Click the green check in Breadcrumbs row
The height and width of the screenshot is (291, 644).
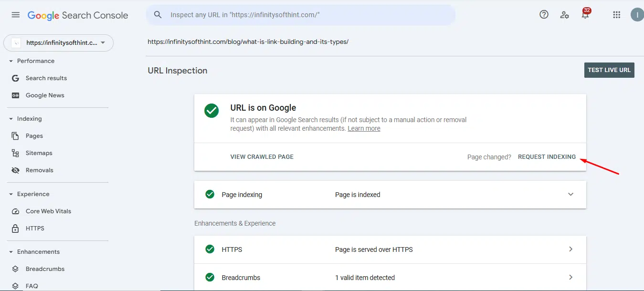[210, 277]
